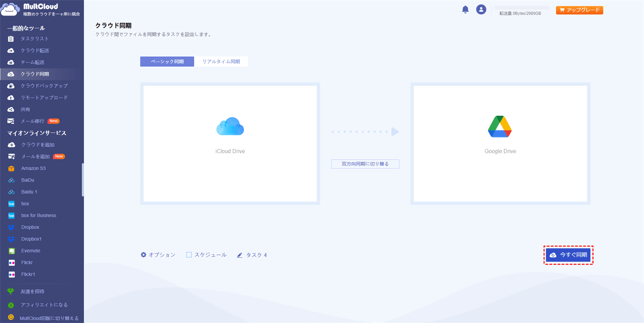Screen dimensions: 644x323
Task: Click the クラウド転送 cloud icon
Action: point(11,50)
